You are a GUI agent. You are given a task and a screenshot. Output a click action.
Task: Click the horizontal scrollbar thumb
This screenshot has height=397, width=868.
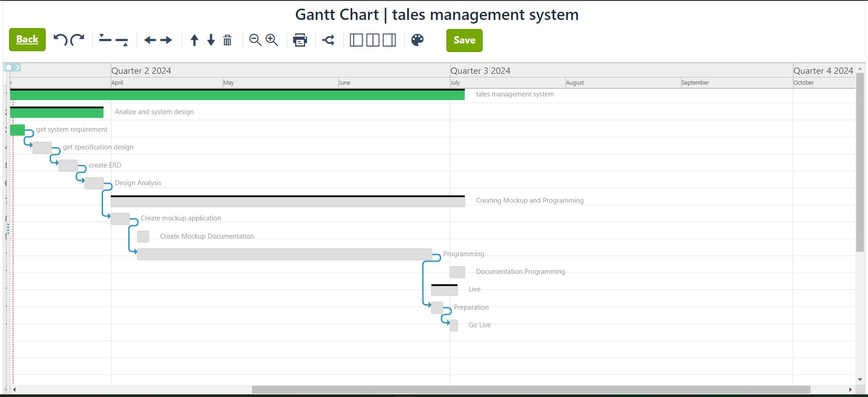[x=531, y=389]
